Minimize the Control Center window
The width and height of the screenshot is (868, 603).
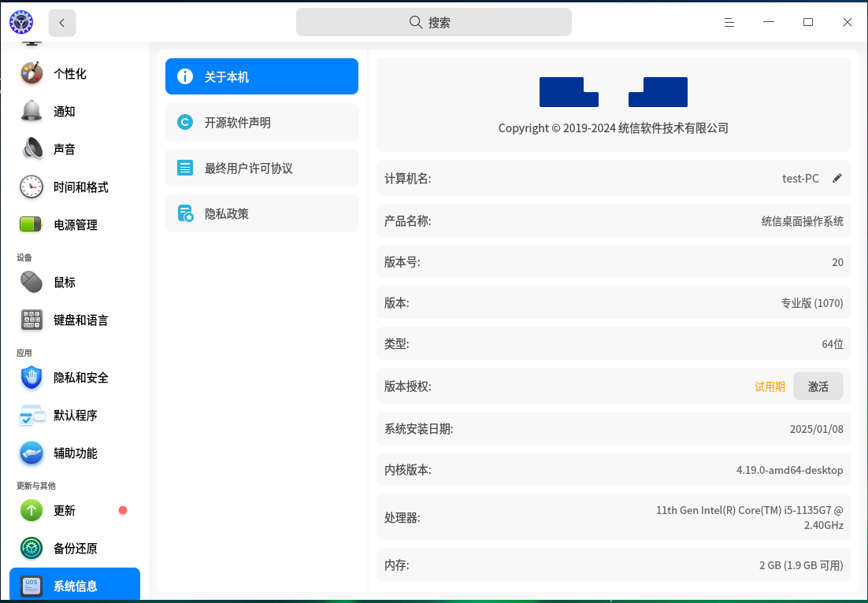pos(768,22)
